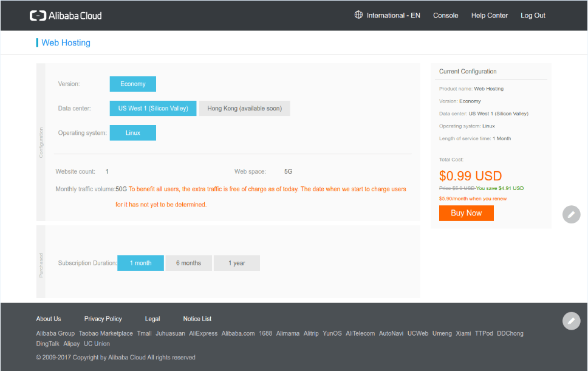Open Alibaba.com footer link
The height and width of the screenshot is (371, 588).
pyautogui.click(x=238, y=333)
